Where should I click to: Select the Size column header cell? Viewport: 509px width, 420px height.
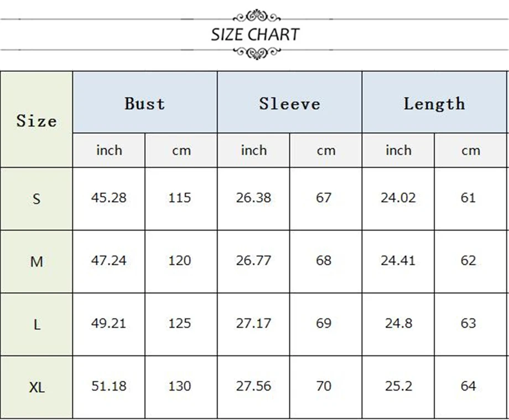37,119
